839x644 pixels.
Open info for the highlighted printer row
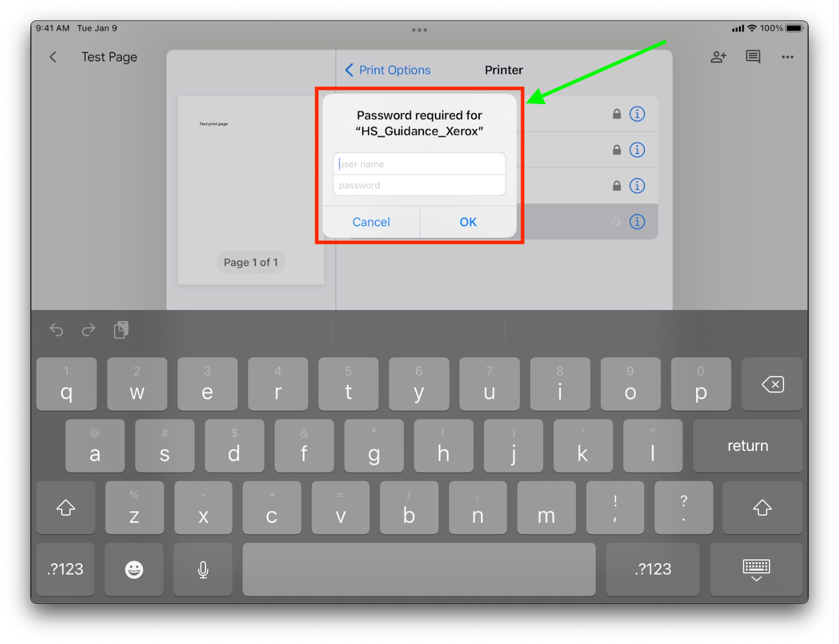pyautogui.click(x=637, y=222)
